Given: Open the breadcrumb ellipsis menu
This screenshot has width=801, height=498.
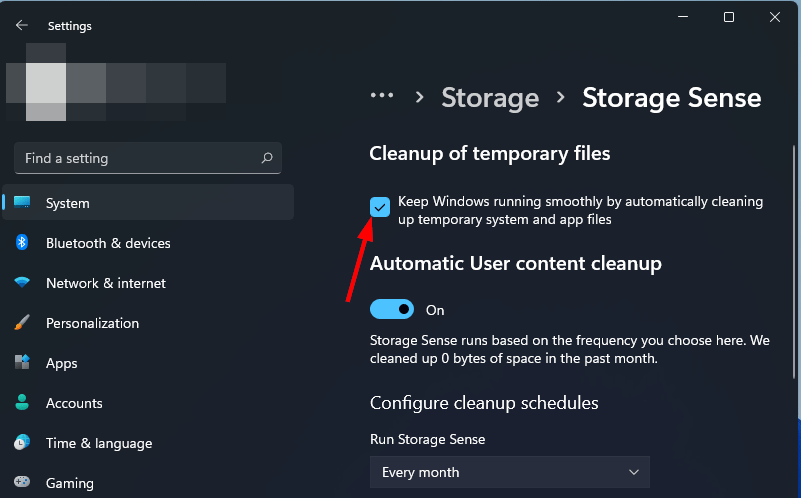Looking at the screenshot, I should pos(382,96).
